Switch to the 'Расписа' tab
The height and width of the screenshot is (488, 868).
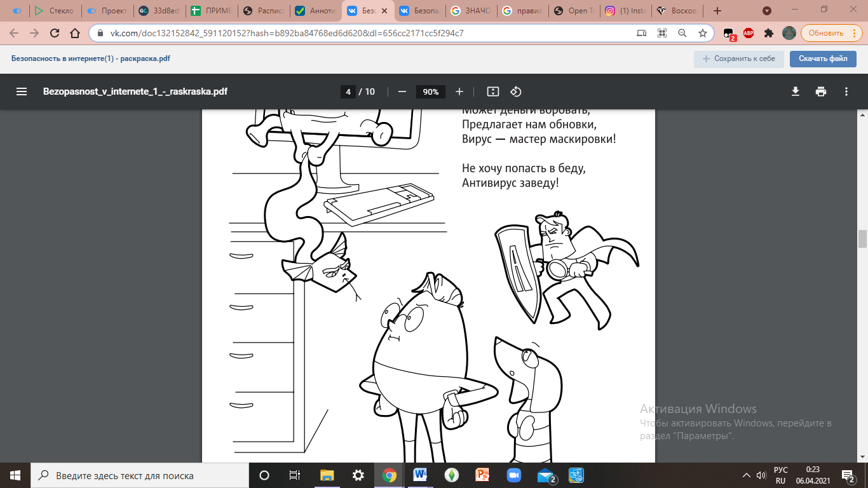click(x=263, y=11)
